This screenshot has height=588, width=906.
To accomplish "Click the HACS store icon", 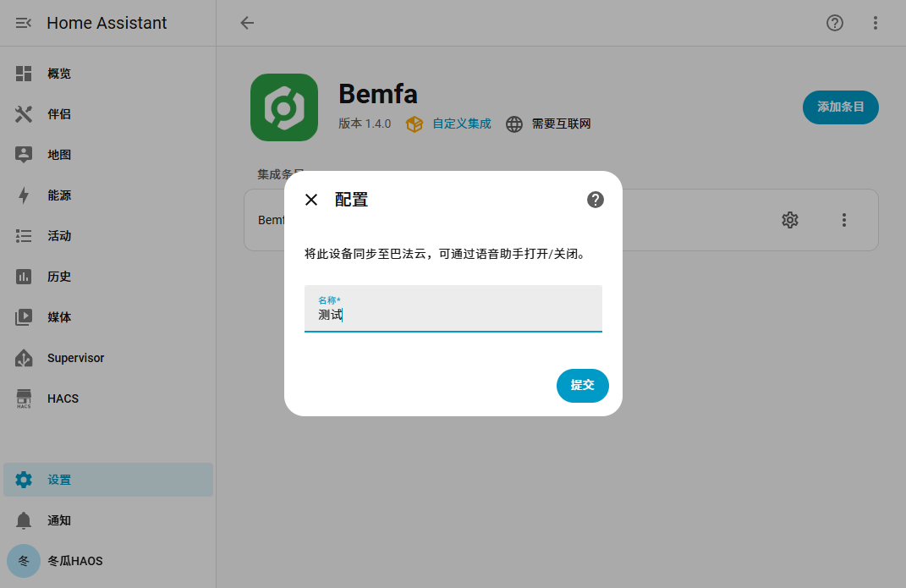I will [24, 398].
